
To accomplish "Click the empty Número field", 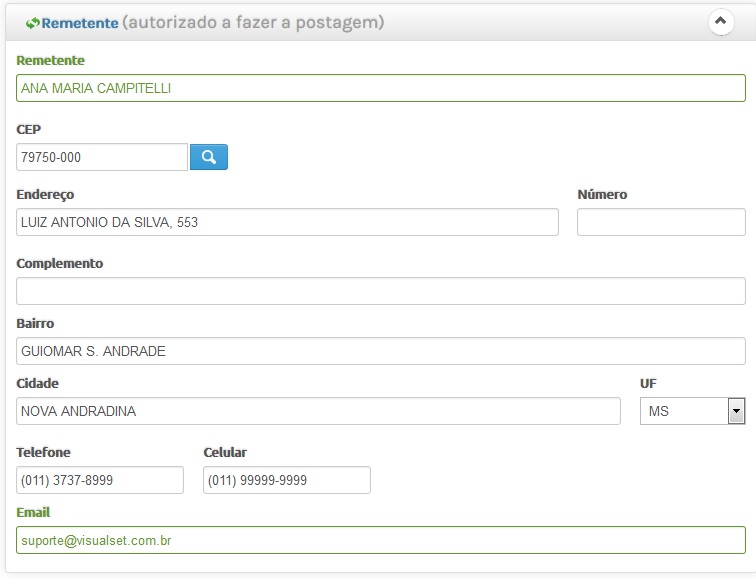I will 662,222.
